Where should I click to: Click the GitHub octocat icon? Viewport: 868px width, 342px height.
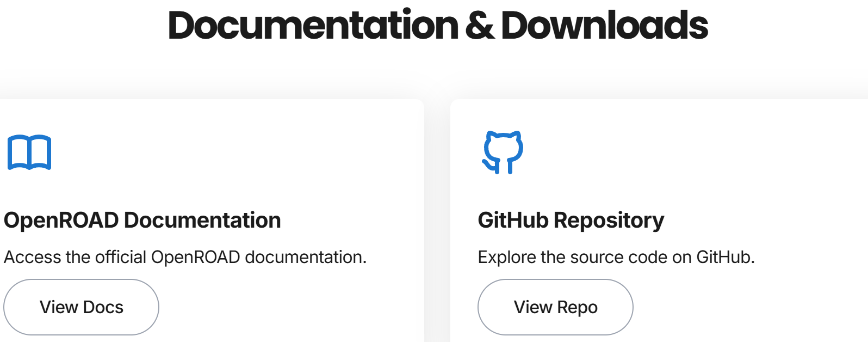[x=503, y=152]
